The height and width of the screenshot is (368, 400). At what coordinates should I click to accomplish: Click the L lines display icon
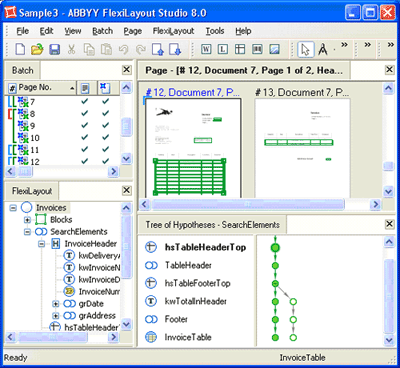pos(223,49)
